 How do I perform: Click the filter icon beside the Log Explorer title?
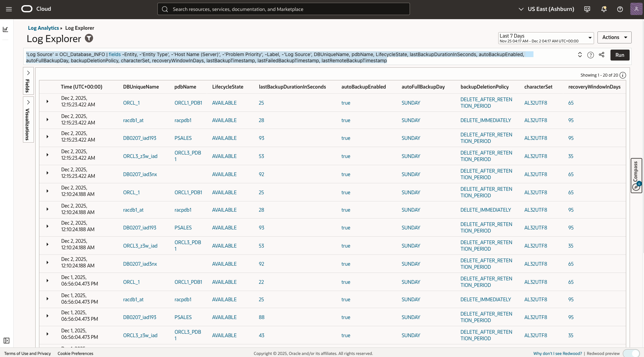88,38
